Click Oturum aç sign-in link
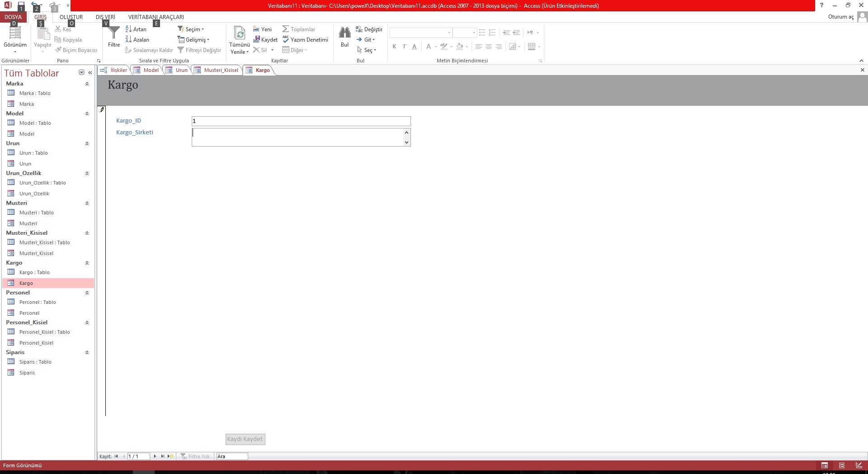The image size is (868, 474). click(x=840, y=17)
